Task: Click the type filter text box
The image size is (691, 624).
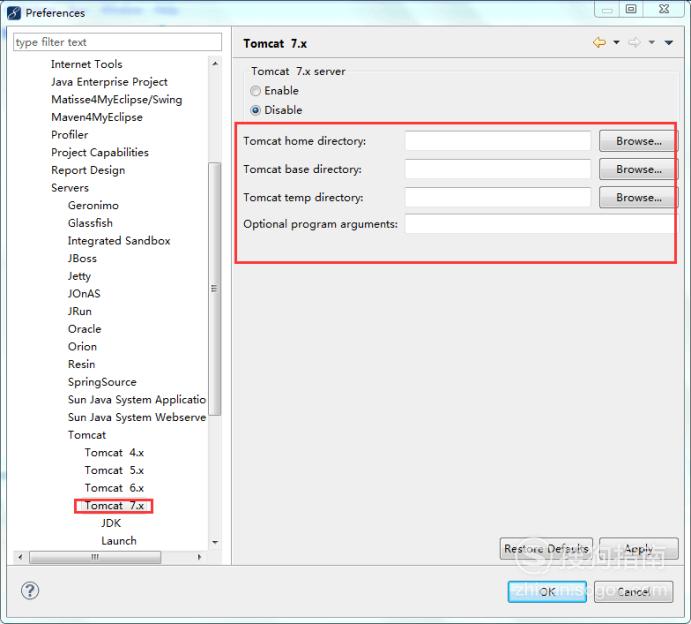Action: 117,42
